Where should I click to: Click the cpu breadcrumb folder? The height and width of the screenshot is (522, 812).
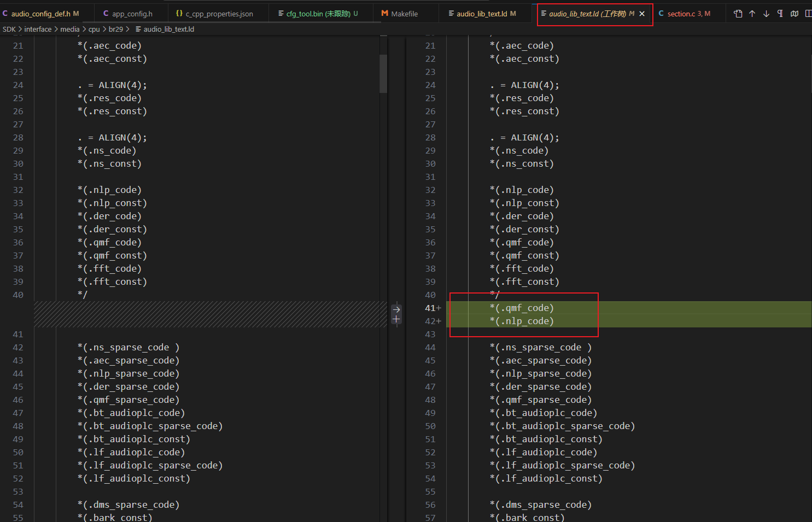(94, 29)
